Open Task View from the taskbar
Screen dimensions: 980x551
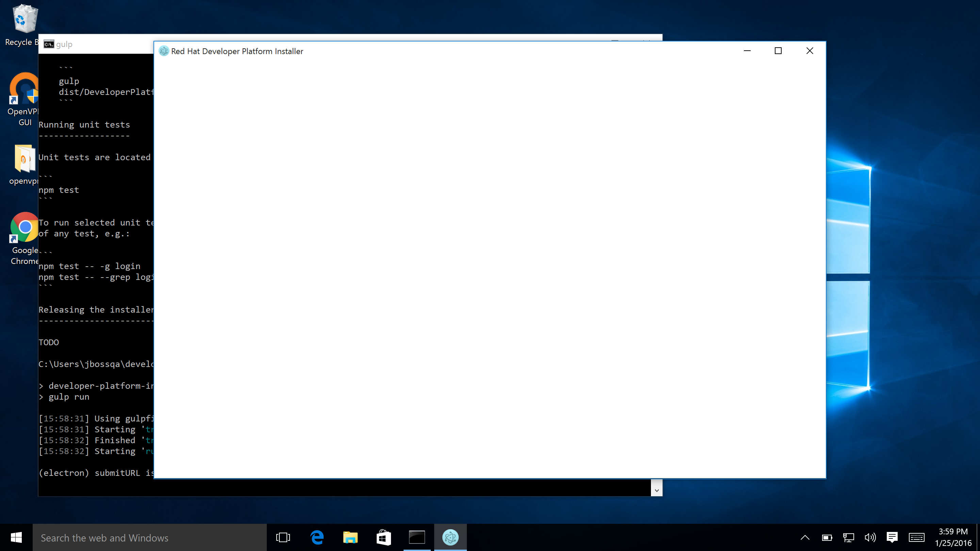pyautogui.click(x=283, y=537)
